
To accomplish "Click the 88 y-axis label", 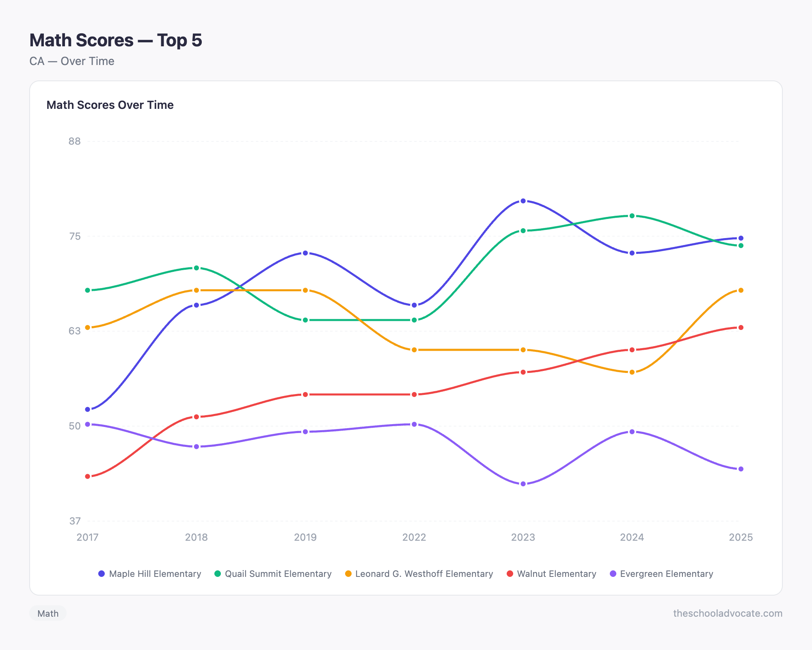I will 75,141.
